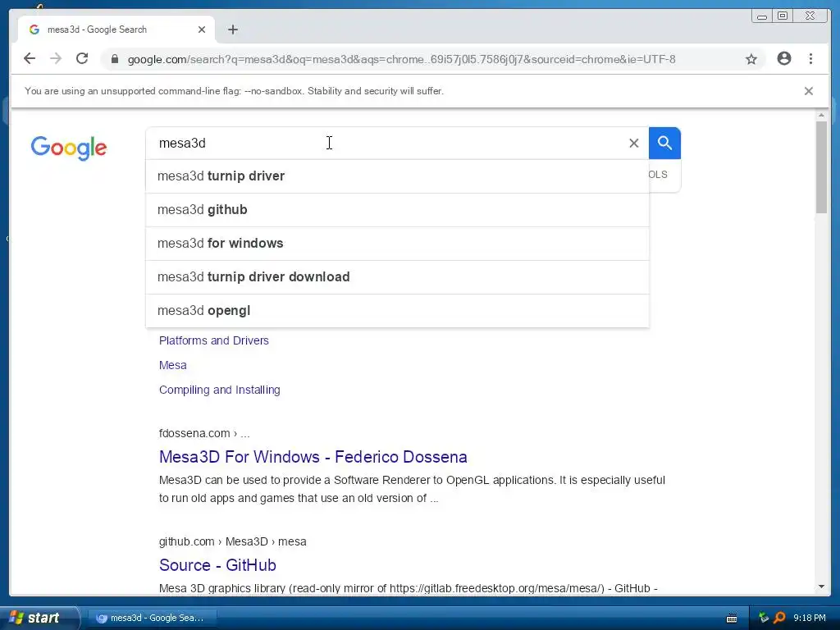Image resolution: width=840 pixels, height=630 pixels.
Task: Open the 'Source - GitHub' result
Action: (217, 565)
